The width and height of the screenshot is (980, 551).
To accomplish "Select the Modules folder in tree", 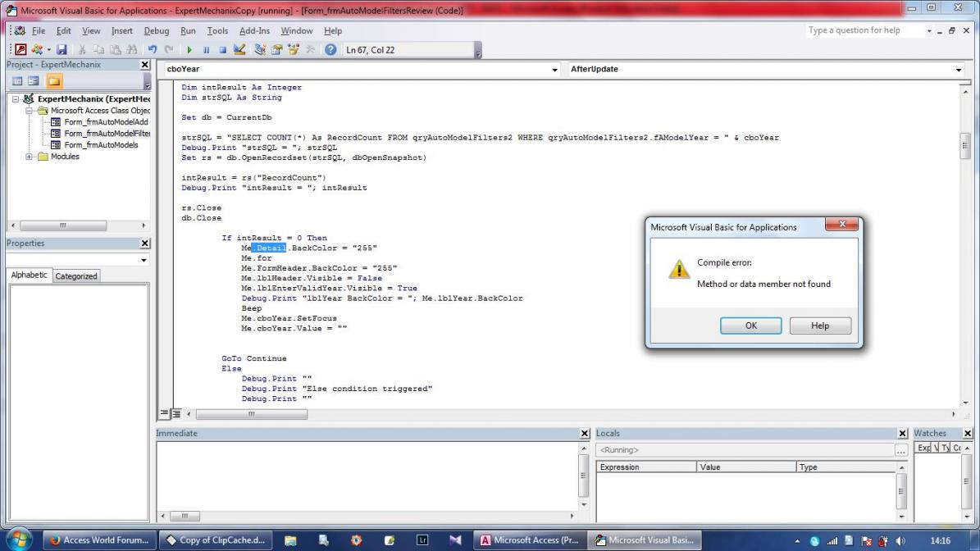I will click(65, 157).
